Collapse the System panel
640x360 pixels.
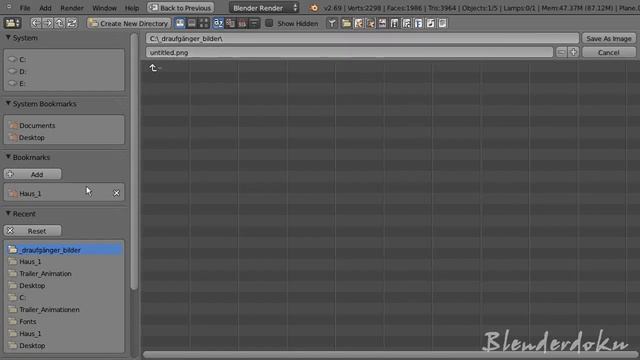tap(8, 38)
